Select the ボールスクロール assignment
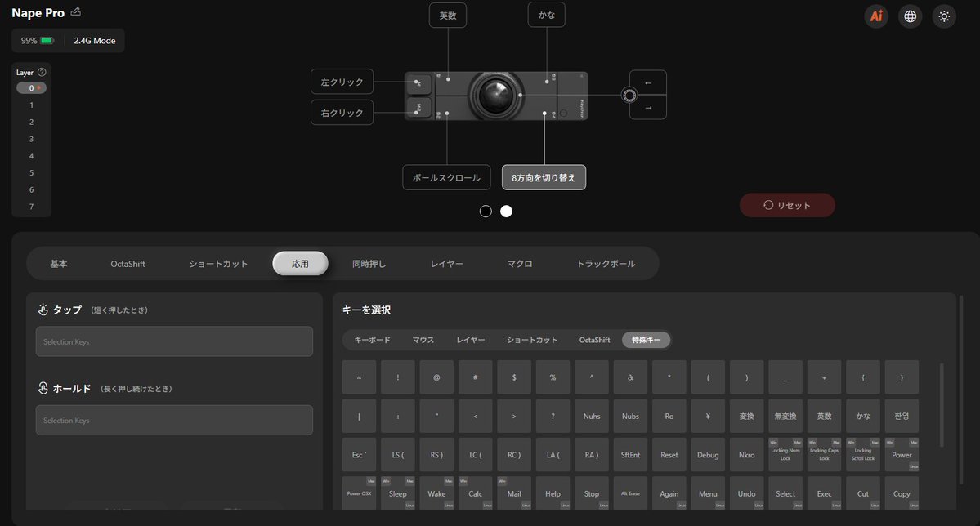This screenshot has height=526, width=980. pyautogui.click(x=446, y=177)
